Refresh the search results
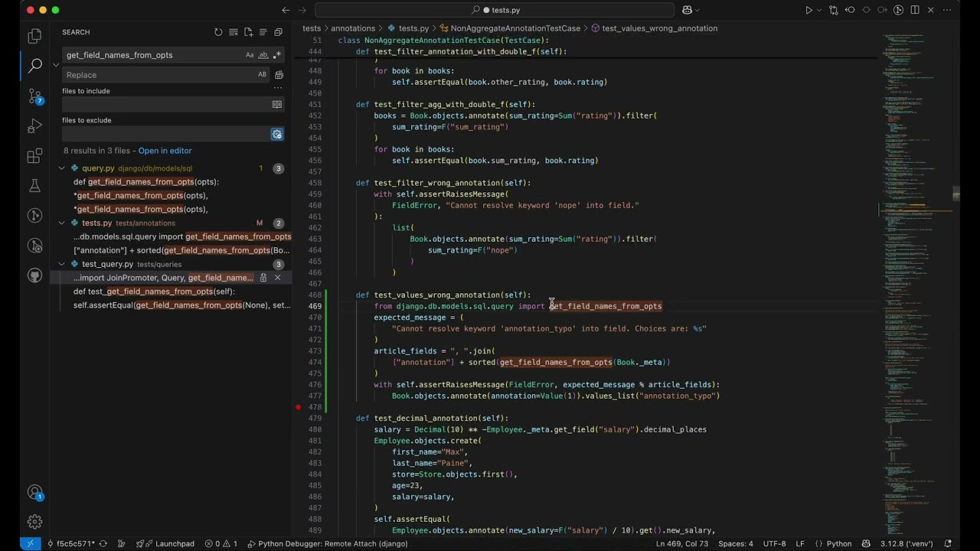This screenshot has width=980, height=551. click(x=218, y=32)
